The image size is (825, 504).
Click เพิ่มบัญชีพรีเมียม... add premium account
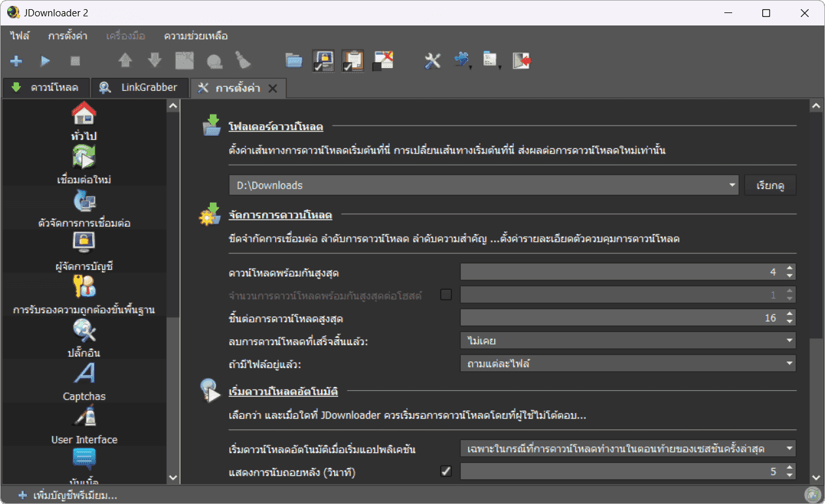point(67,496)
